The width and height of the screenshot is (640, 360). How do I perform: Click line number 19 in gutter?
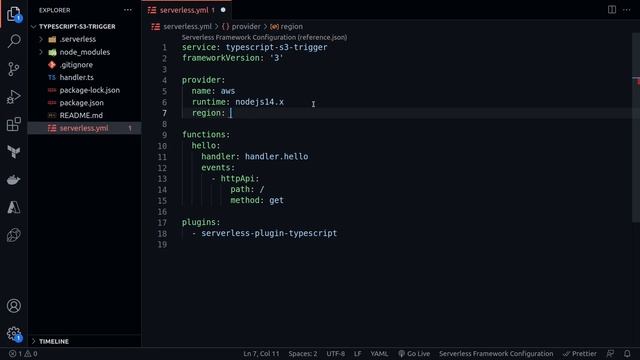[x=162, y=244]
